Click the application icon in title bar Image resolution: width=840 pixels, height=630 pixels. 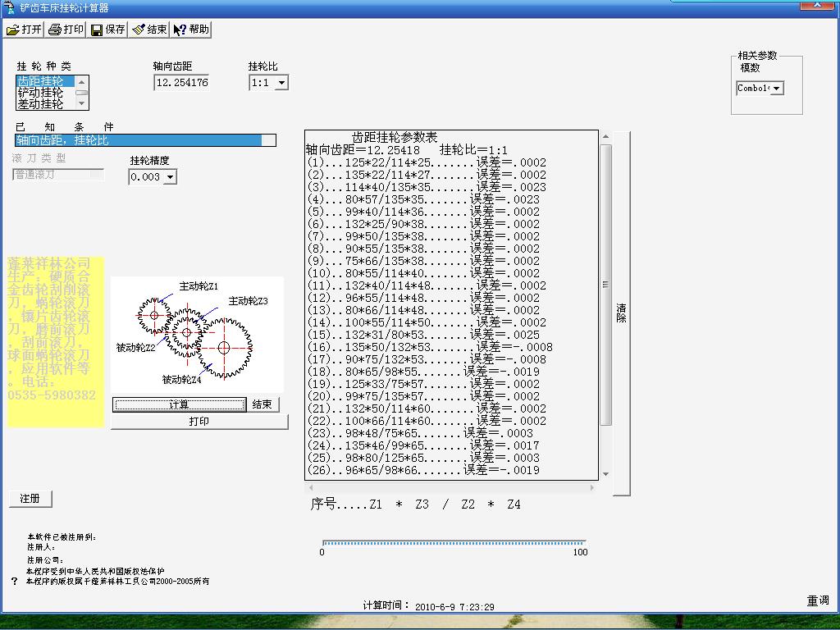point(9,7)
